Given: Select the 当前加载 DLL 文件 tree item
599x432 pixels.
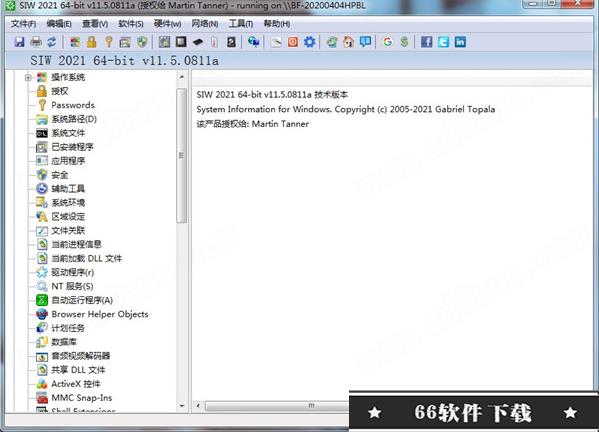Looking at the screenshot, I should pos(86,258).
